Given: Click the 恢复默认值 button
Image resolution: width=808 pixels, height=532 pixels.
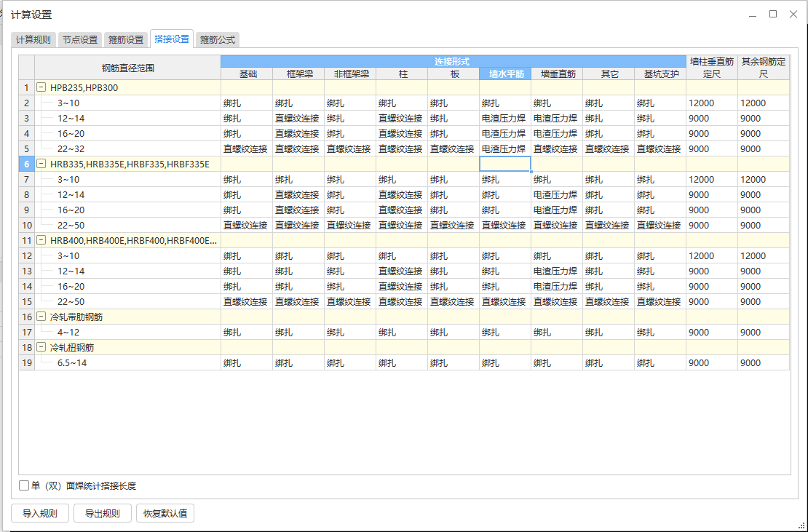Looking at the screenshot, I should [165, 513].
